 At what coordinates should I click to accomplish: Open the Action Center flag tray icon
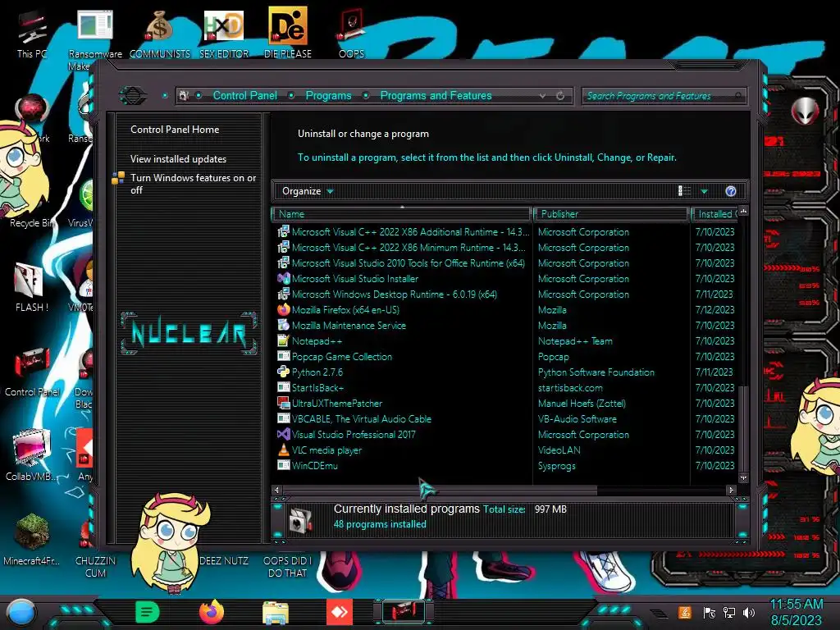(709, 612)
